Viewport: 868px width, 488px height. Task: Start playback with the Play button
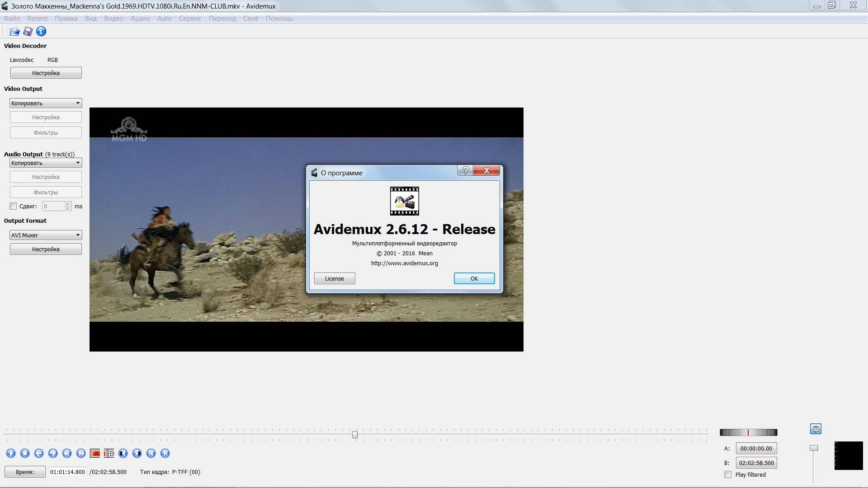pos(11,453)
